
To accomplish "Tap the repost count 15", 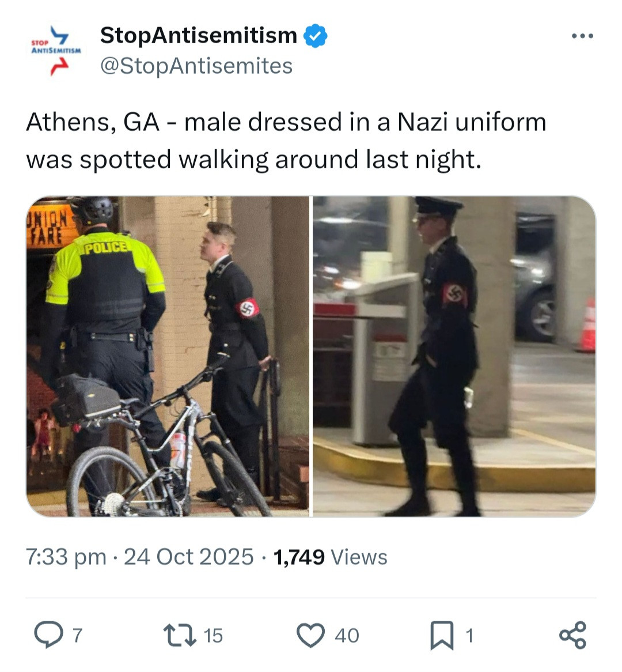I will 213,636.
